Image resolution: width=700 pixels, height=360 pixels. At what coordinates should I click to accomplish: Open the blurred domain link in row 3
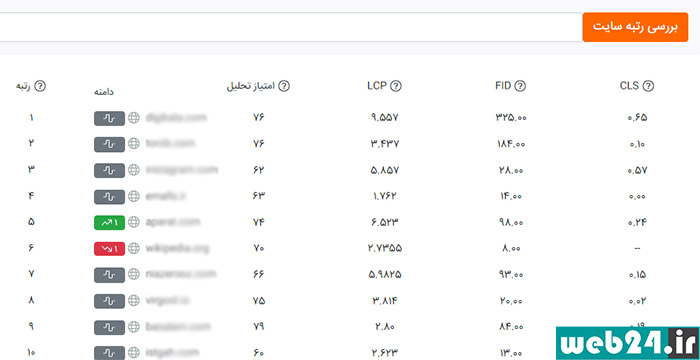[x=182, y=170]
